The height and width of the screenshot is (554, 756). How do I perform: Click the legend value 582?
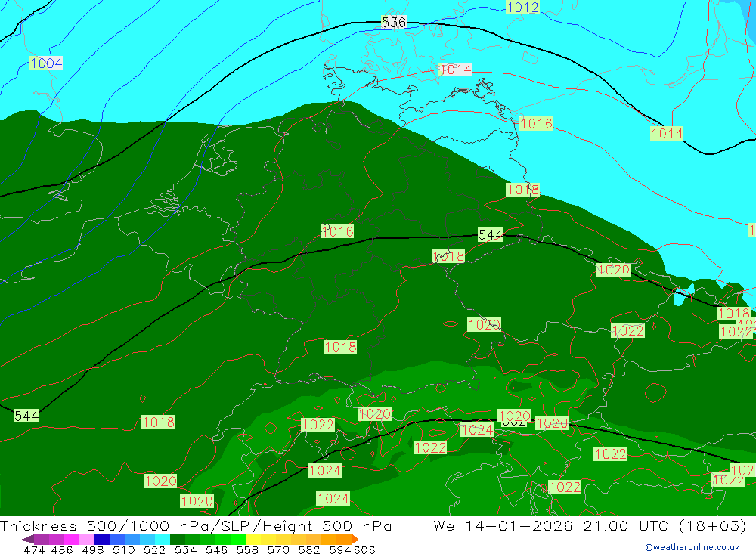(x=308, y=550)
